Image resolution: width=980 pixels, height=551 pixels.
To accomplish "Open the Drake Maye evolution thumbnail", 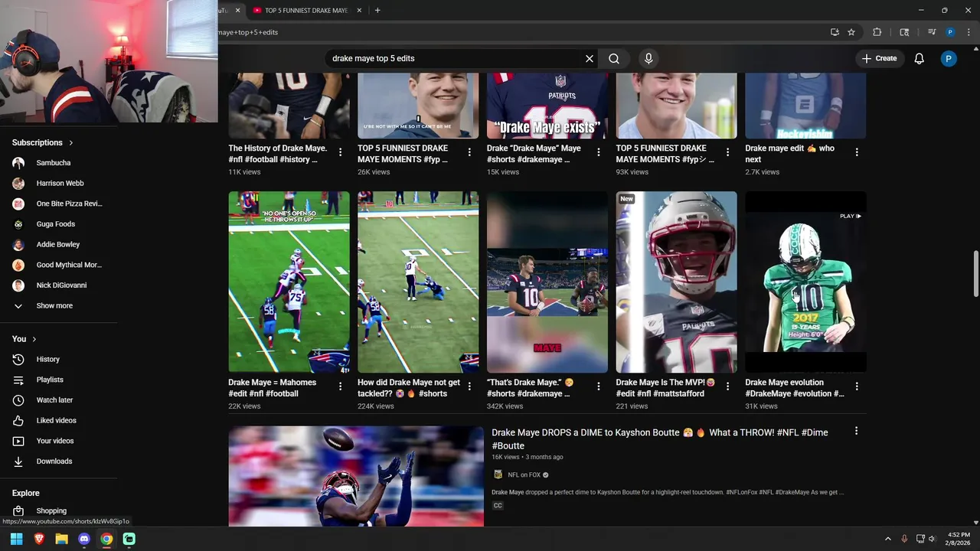I will (805, 282).
